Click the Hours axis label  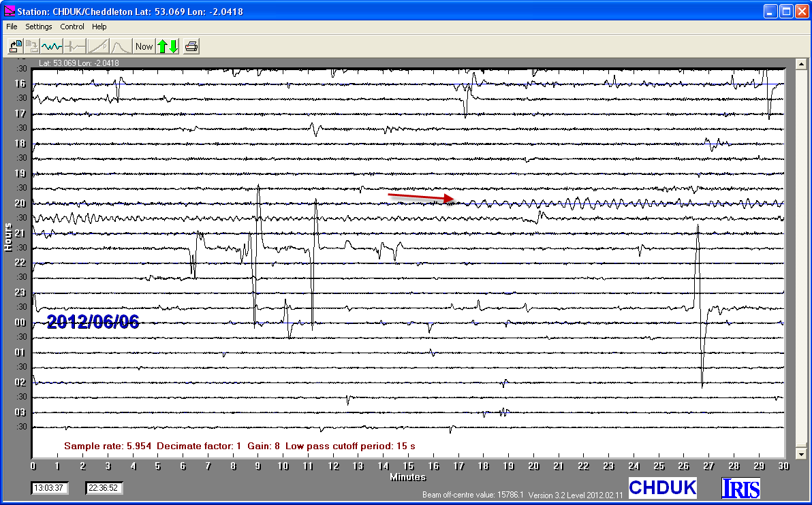[x=7, y=237]
